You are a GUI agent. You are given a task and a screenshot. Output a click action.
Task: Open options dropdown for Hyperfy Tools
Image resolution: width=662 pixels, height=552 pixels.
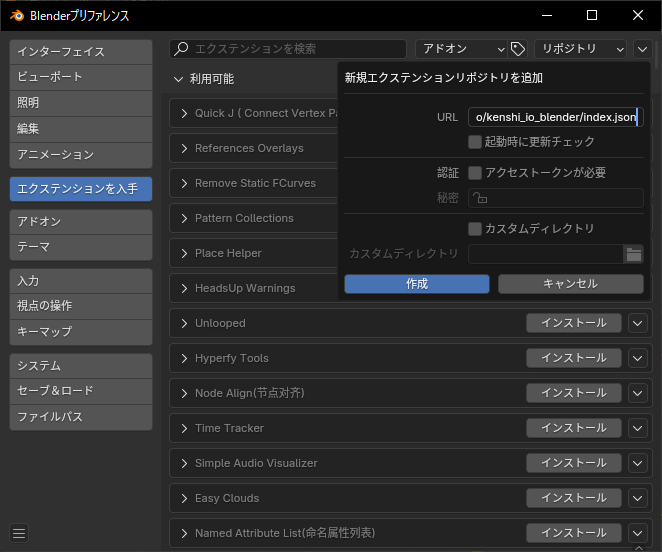click(x=638, y=359)
